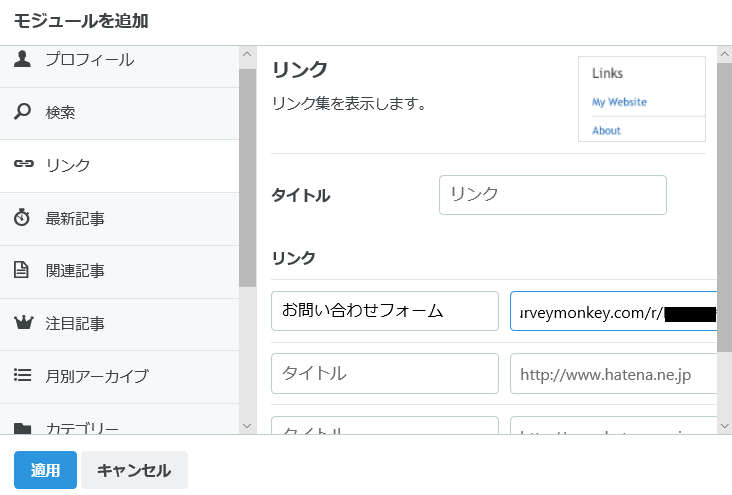Screen dimensions: 732x495
Task: Click the profile person icon
Action: click(22, 59)
